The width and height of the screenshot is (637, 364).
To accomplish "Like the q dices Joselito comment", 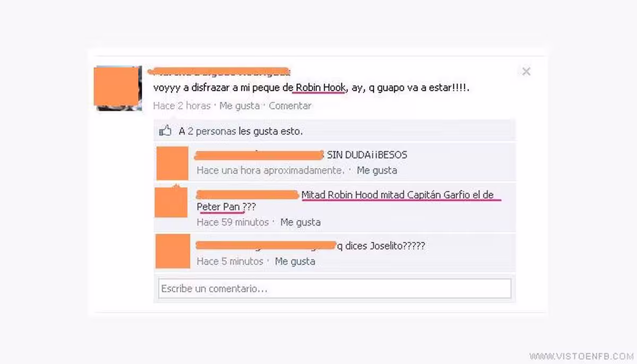I will point(295,261).
